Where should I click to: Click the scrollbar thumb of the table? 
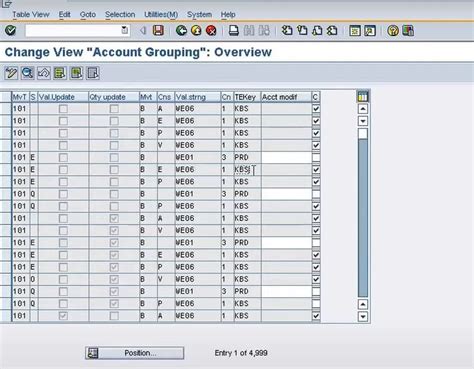[363, 134]
